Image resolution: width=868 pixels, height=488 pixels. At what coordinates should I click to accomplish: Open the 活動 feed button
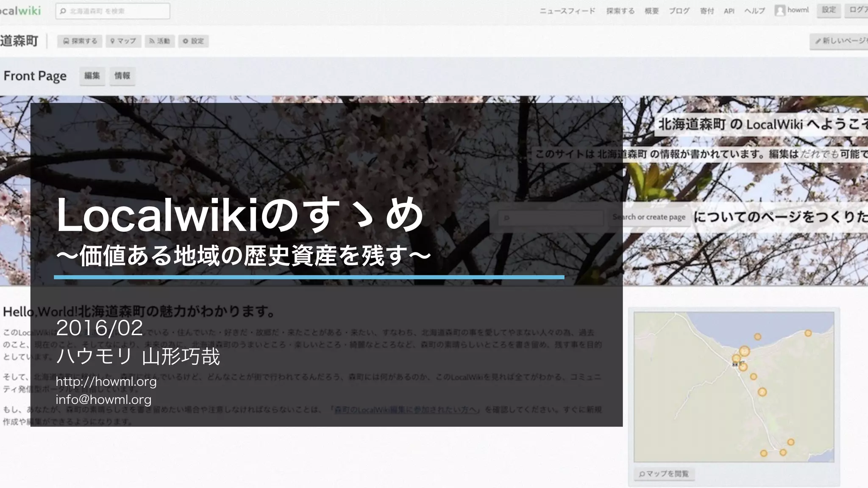coord(160,41)
